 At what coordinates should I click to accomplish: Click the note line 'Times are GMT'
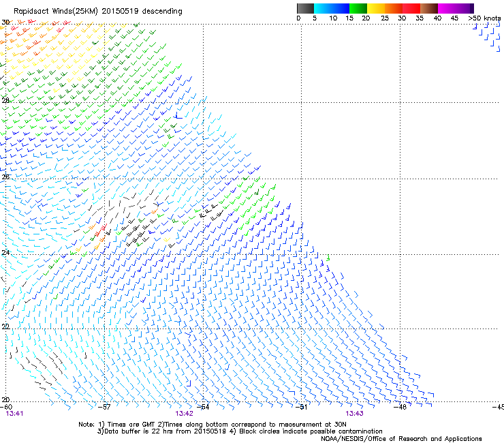(x=131, y=425)
